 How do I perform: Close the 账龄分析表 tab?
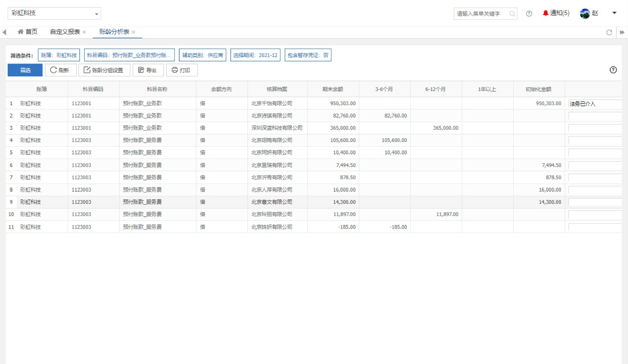click(134, 32)
